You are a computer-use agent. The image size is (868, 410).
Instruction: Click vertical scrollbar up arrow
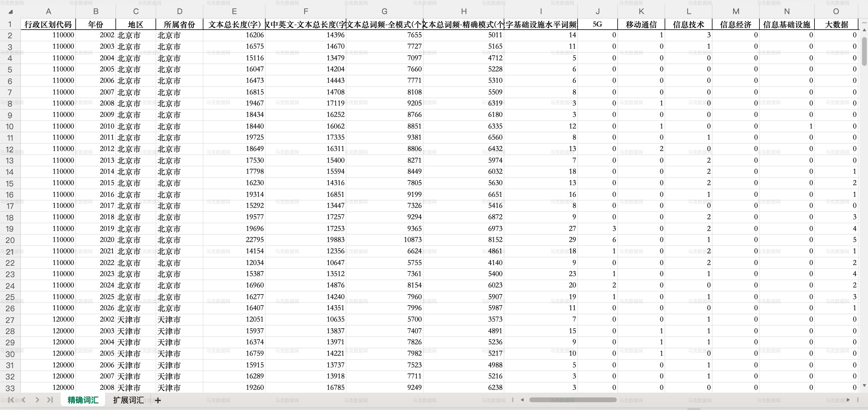tap(864, 30)
